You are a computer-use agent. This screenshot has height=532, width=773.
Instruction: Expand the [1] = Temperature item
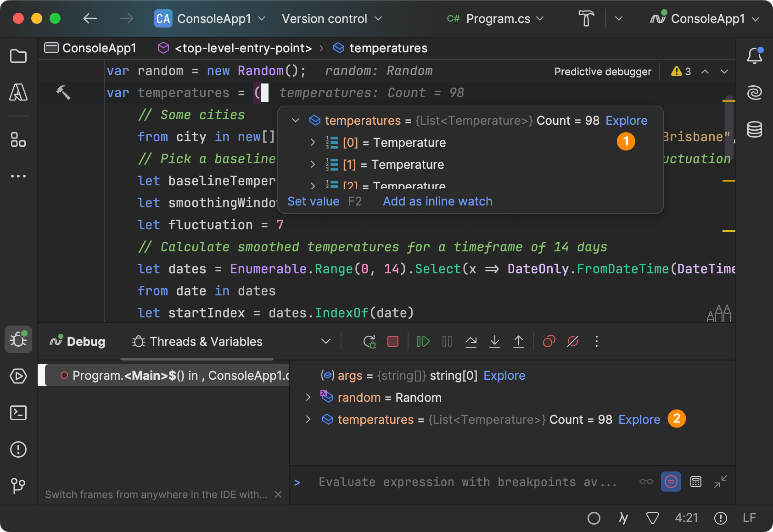[x=313, y=165]
